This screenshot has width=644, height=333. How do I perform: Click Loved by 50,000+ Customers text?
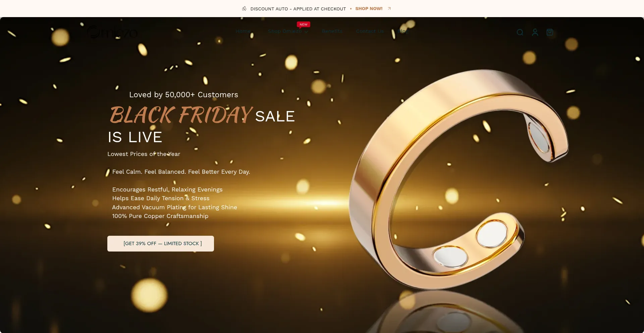(184, 95)
